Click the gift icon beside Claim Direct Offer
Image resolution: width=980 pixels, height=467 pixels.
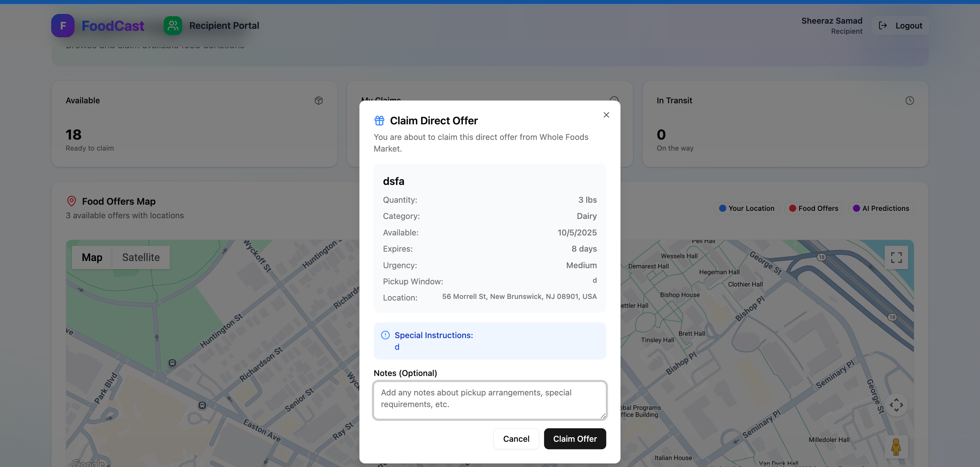tap(379, 120)
